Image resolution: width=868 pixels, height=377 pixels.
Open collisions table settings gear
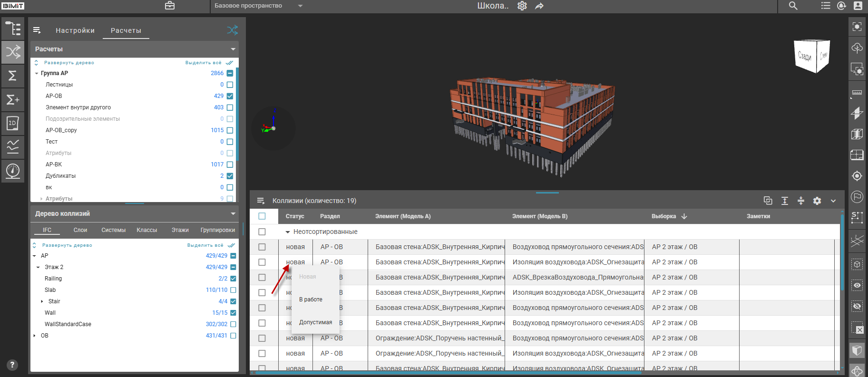pos(817,201)
